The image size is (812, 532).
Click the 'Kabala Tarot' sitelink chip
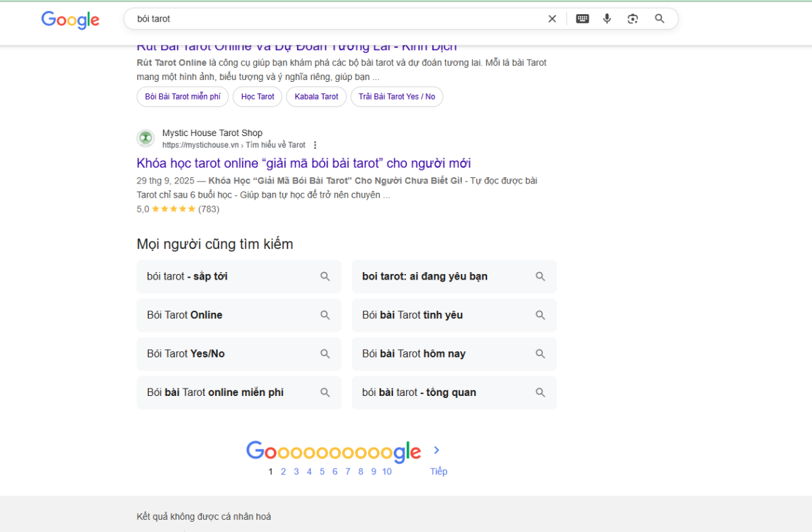coord(316,97)
